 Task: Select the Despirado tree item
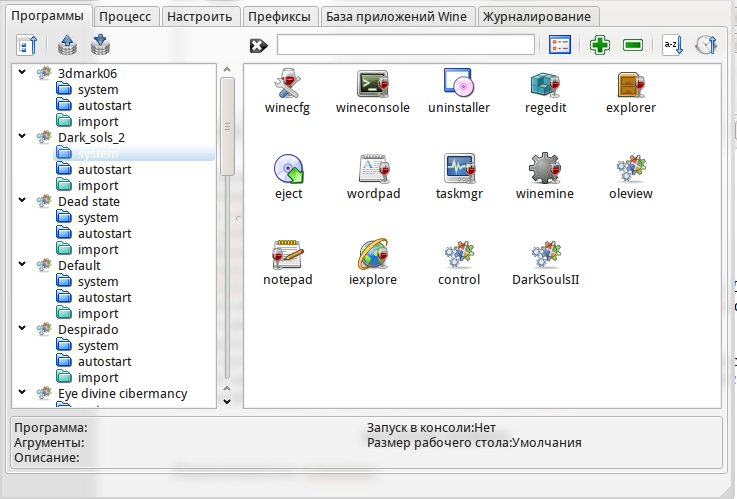[x=88, y=329]
